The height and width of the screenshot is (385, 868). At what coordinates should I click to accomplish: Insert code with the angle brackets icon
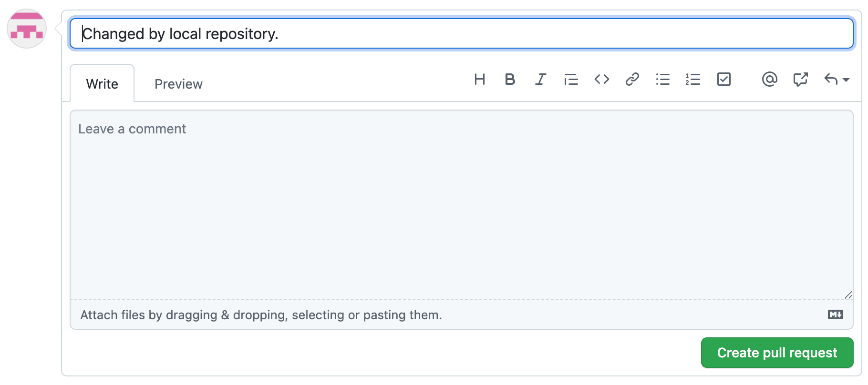pyautogui.click(x=601, y=79)
